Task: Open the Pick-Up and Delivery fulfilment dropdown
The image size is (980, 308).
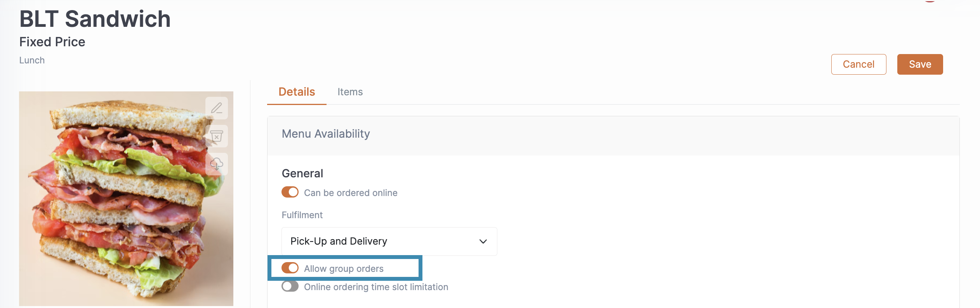Action: click(389, 241)
